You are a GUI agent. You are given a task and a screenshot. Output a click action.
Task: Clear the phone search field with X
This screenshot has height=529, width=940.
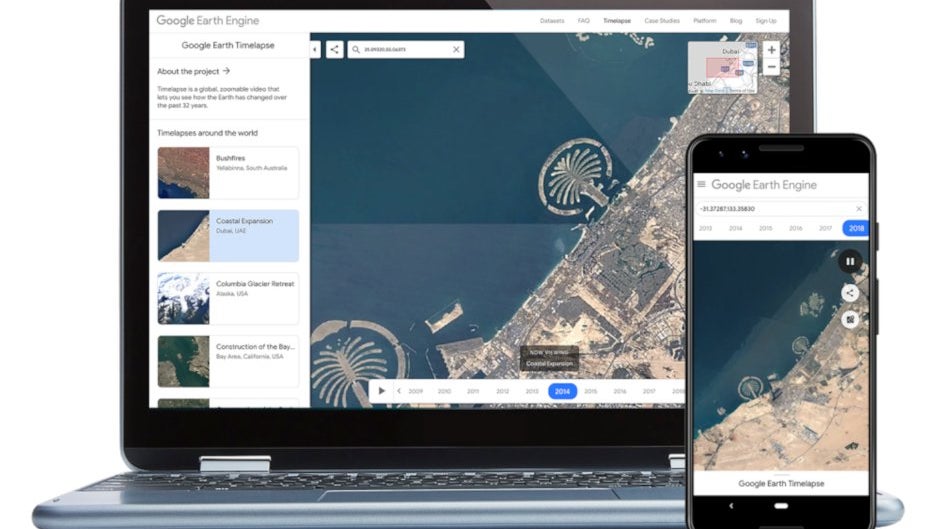[858, 209]
